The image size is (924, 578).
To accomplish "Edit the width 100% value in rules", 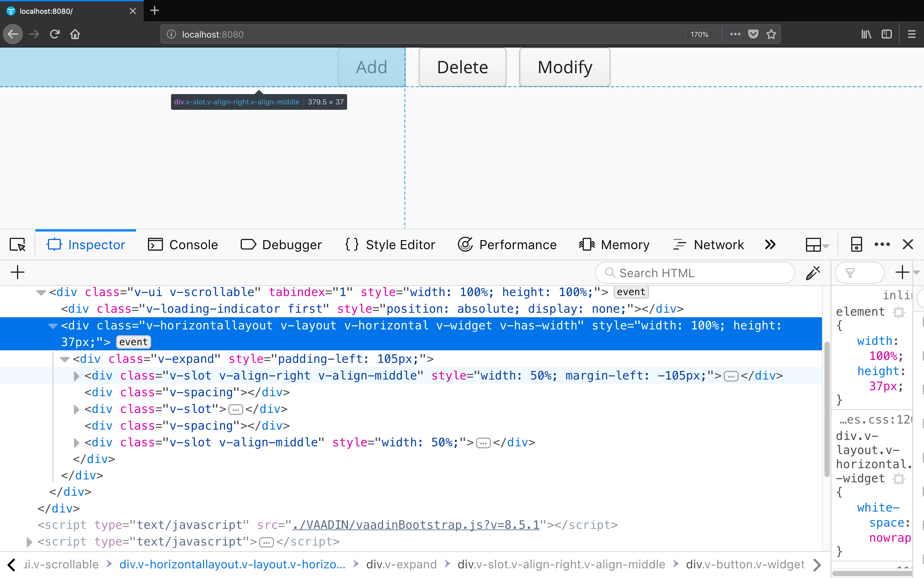I will pos(883,356).
